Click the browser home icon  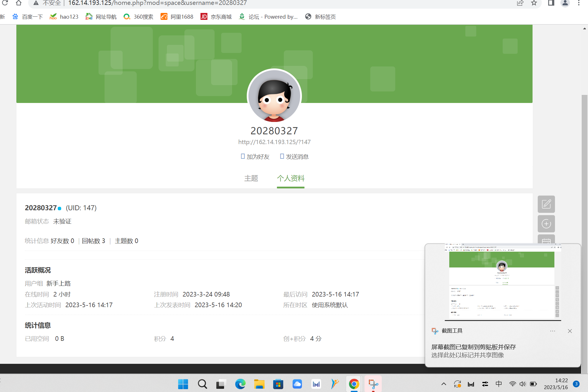click(19, 3)
